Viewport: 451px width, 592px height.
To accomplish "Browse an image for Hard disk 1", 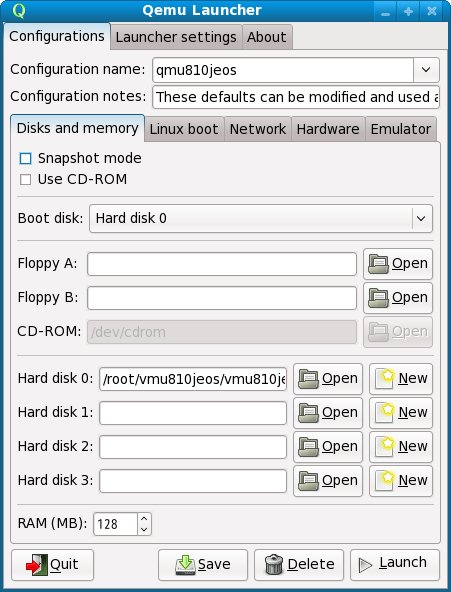I will tap(328, 413).
